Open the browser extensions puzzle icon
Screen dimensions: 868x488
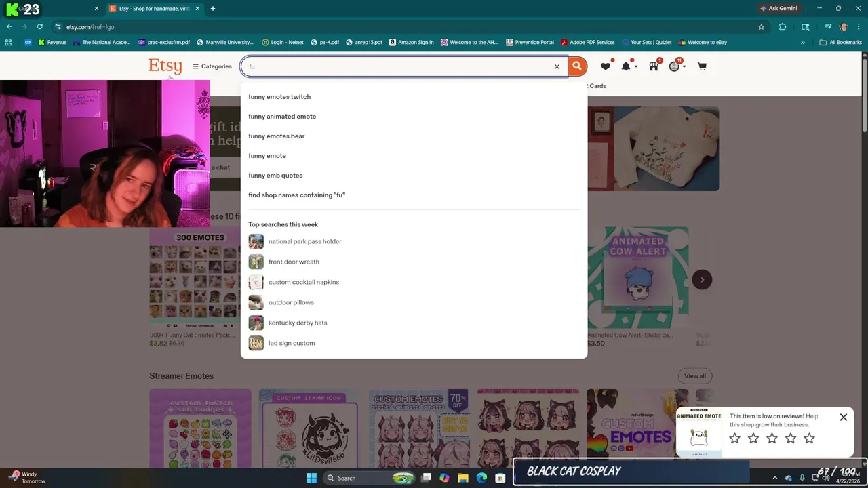point(783,27)
